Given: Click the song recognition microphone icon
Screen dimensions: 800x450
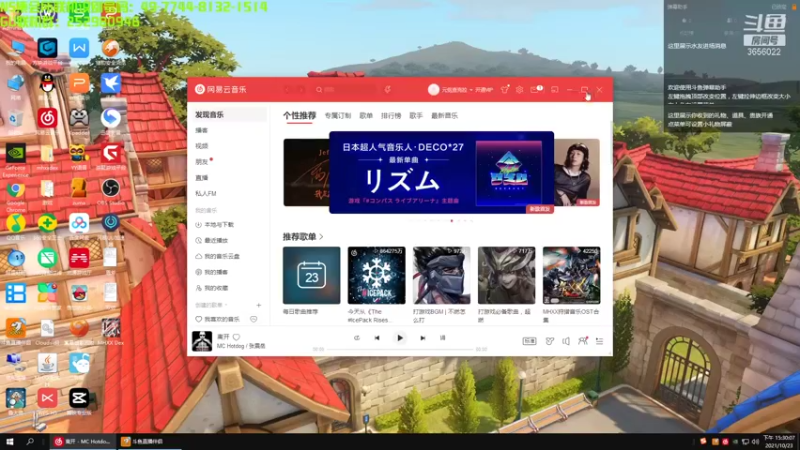Looking at the screenshot, I should coord(388,89).
